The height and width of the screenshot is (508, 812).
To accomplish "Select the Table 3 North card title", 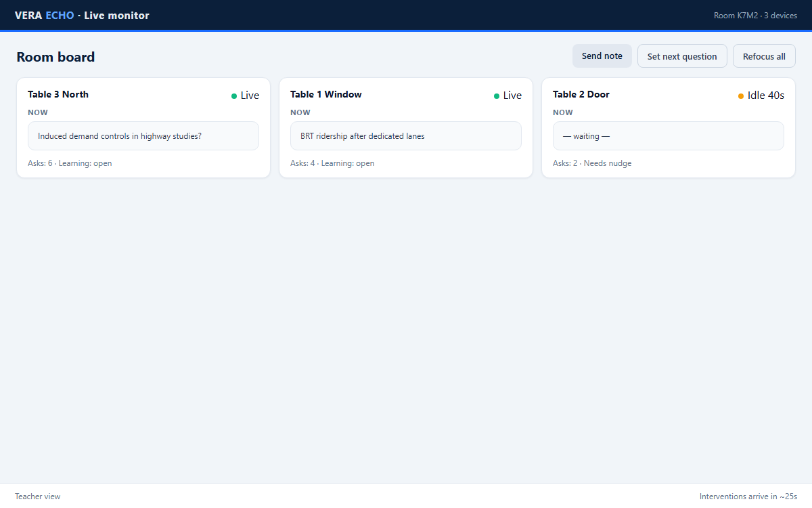I will tap(58, 94).
